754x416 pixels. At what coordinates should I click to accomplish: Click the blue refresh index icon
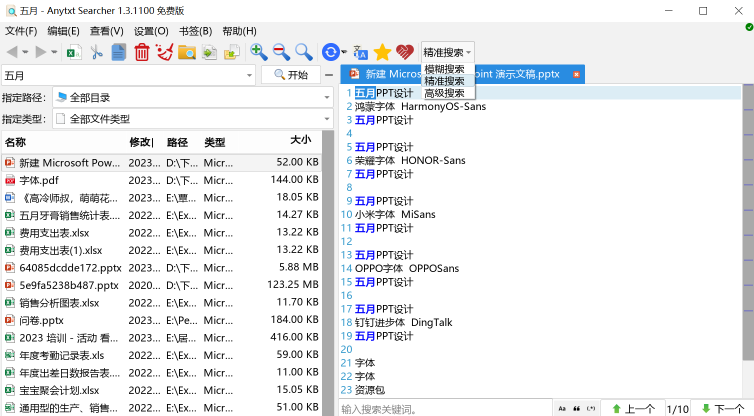tap(330, 52)
